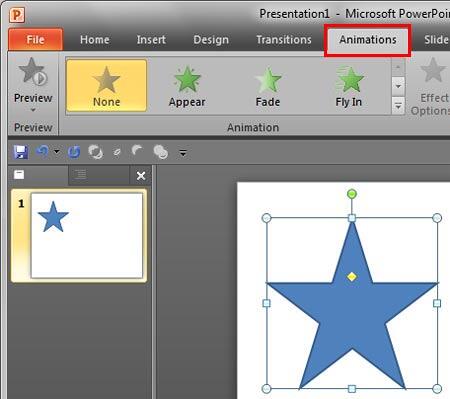Switch to the Insert ribbon tab
Screen dimensions: 450x399
point(151,40)
